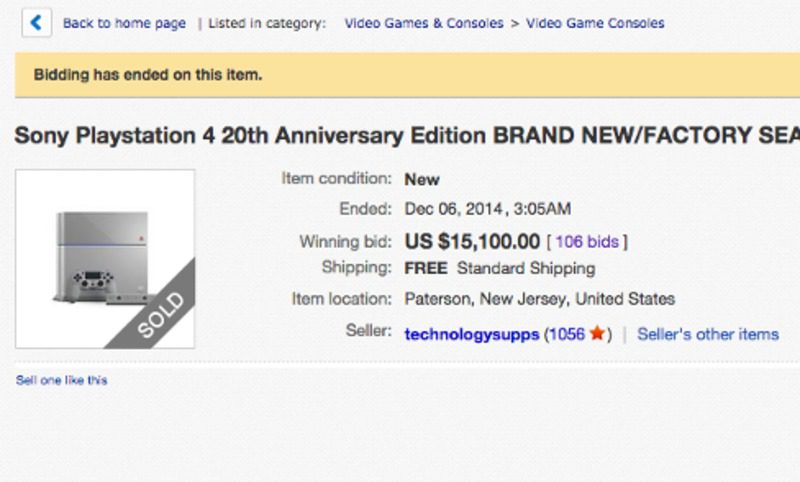Go to Video Games & Consoles category
The image size is (800, 482).
(424, 23)
